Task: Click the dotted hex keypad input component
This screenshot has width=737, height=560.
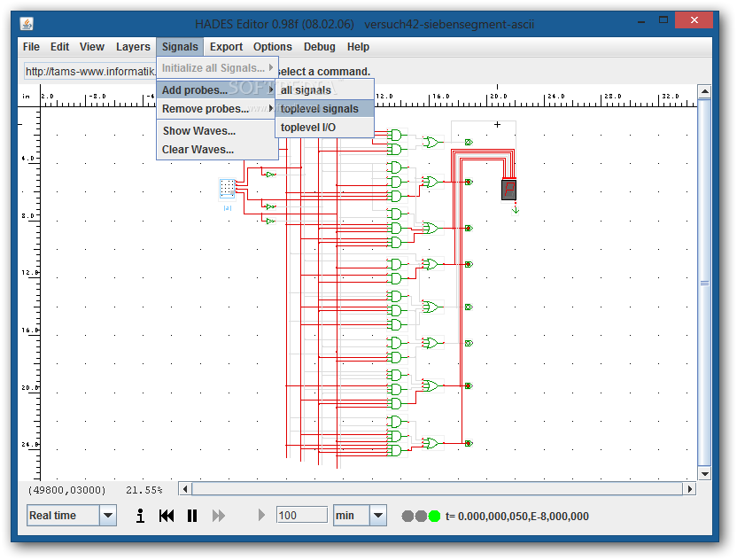Action: [228, 188]
